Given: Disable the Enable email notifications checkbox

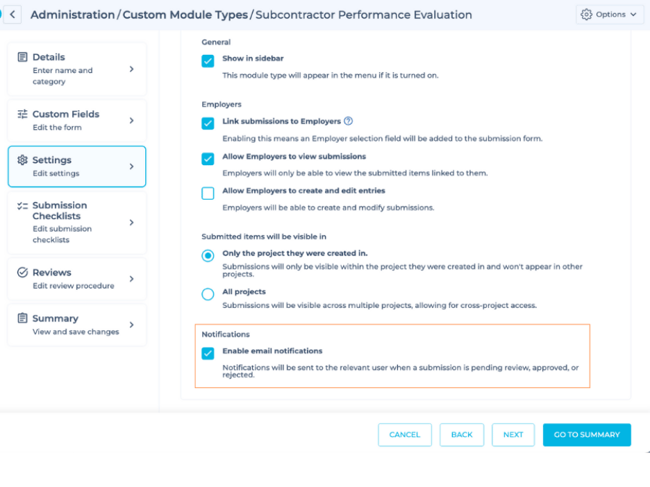Looking at the screenshot, I should pos(208,353).
